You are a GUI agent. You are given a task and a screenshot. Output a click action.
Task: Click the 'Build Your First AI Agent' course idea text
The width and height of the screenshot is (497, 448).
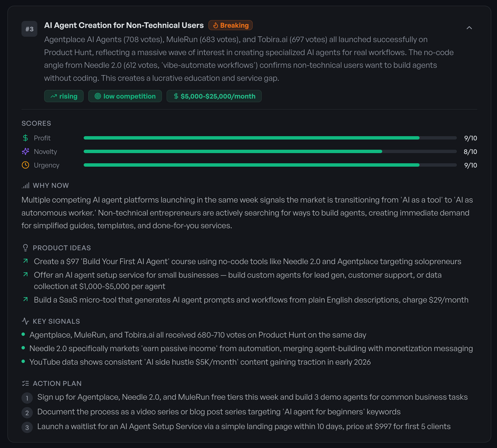click(x=248, y=261)
